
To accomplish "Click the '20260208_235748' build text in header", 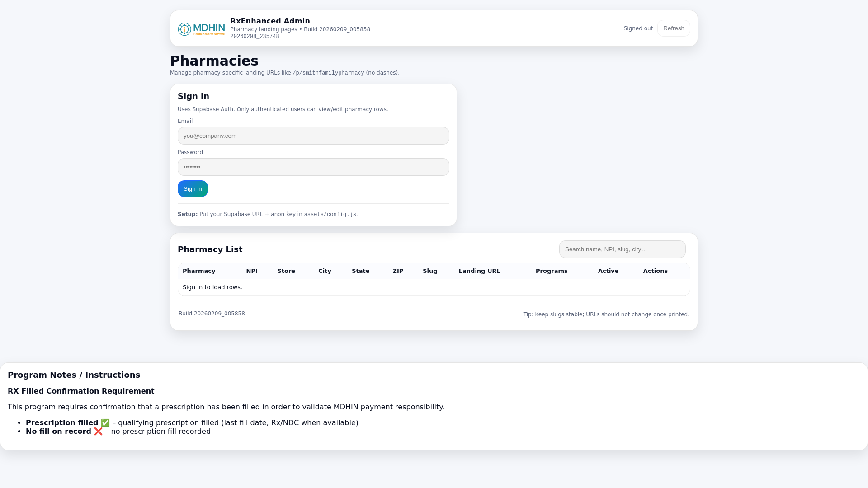I will pos(255,37).
